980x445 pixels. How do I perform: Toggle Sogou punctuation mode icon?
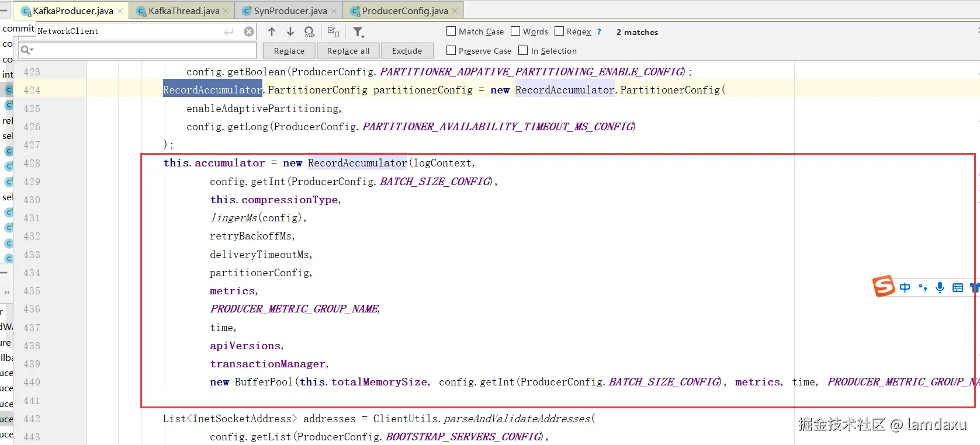coord(923,287)
